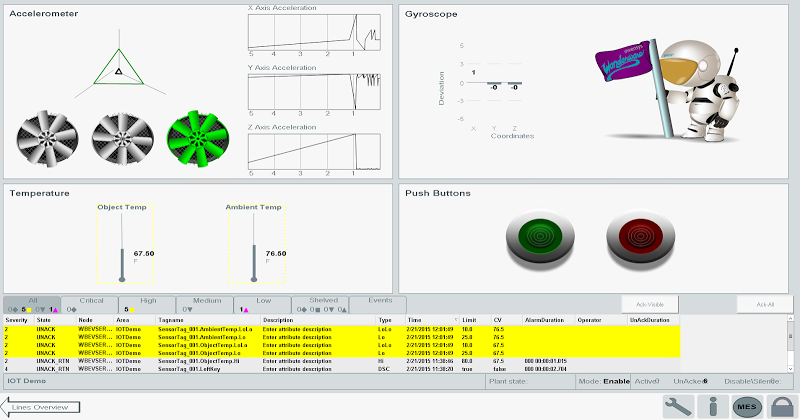Click the Limit column header
This screenshot has height=420, width=800.
[x=476, y=320]
